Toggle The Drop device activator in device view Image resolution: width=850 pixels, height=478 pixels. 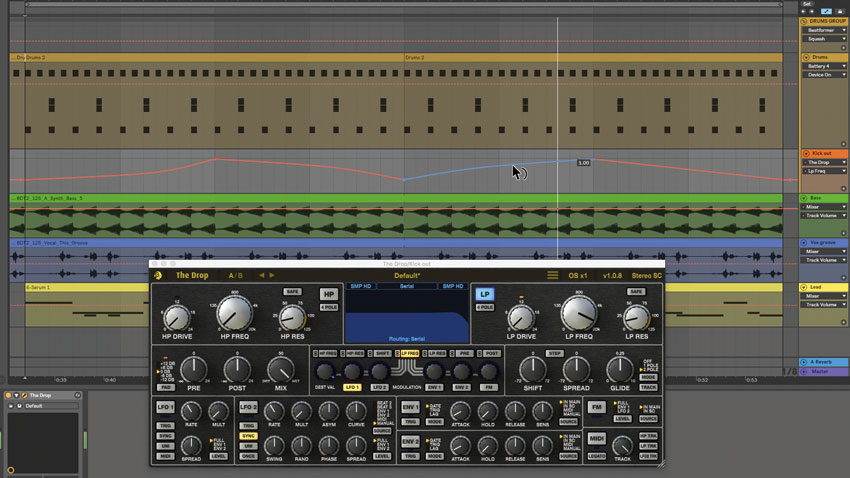point(8,396)
